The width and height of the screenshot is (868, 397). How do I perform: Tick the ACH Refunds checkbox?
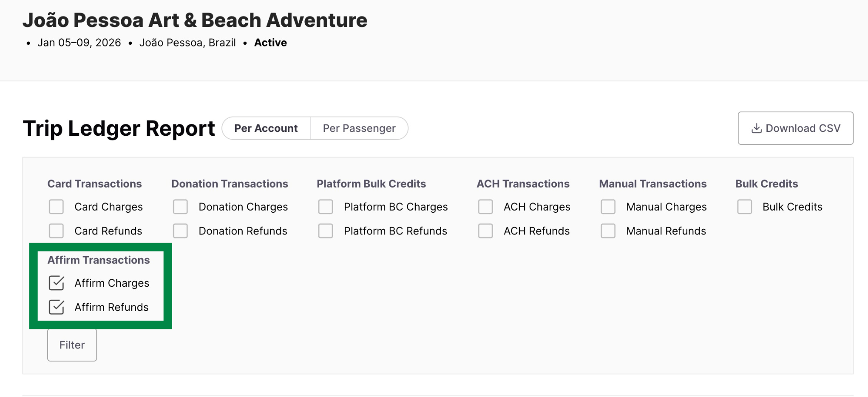click(x=486, y=231)
